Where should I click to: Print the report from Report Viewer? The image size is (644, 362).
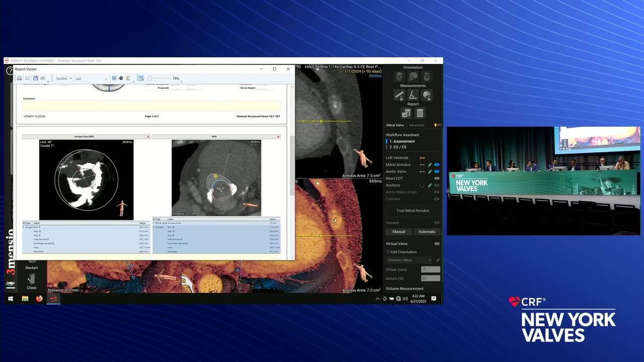(x=19, y=78)
